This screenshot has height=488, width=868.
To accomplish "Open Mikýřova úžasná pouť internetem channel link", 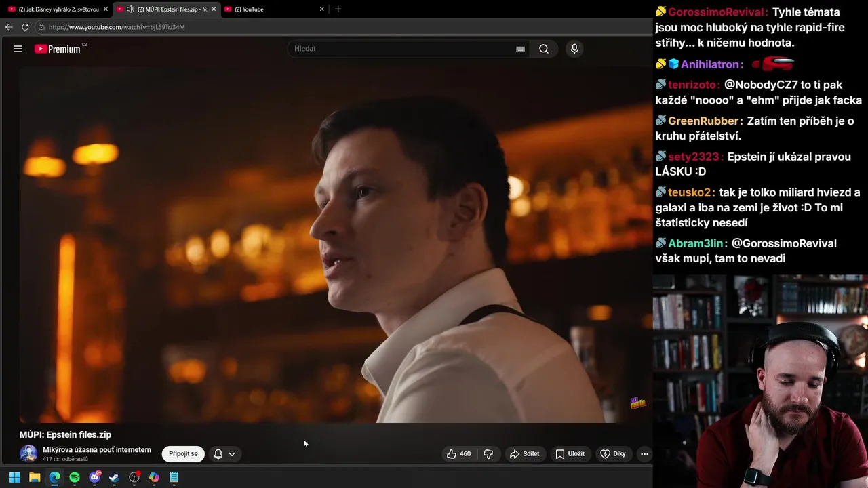I will [97, 450].
